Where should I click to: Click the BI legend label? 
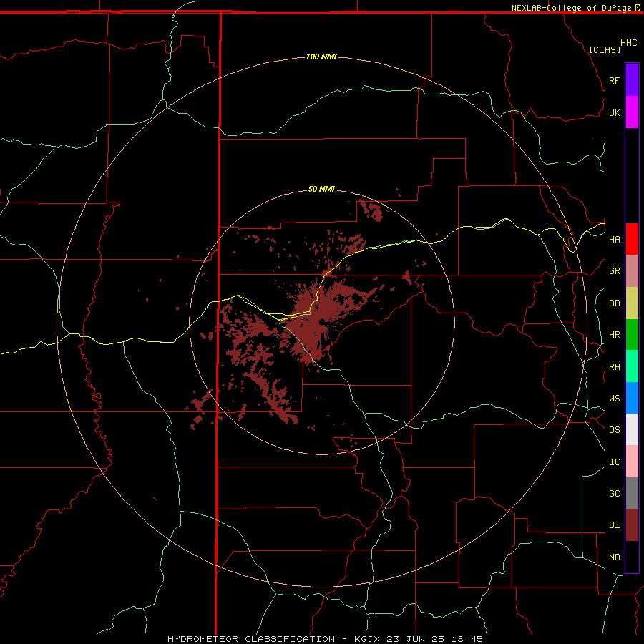point(614,525)
